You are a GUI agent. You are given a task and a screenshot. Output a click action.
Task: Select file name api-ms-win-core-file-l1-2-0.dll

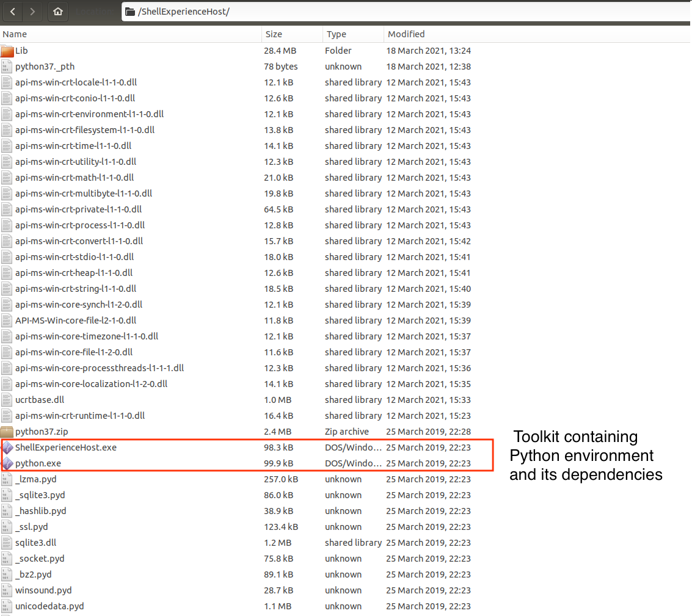pyautogui.click(x=74, y=352)
